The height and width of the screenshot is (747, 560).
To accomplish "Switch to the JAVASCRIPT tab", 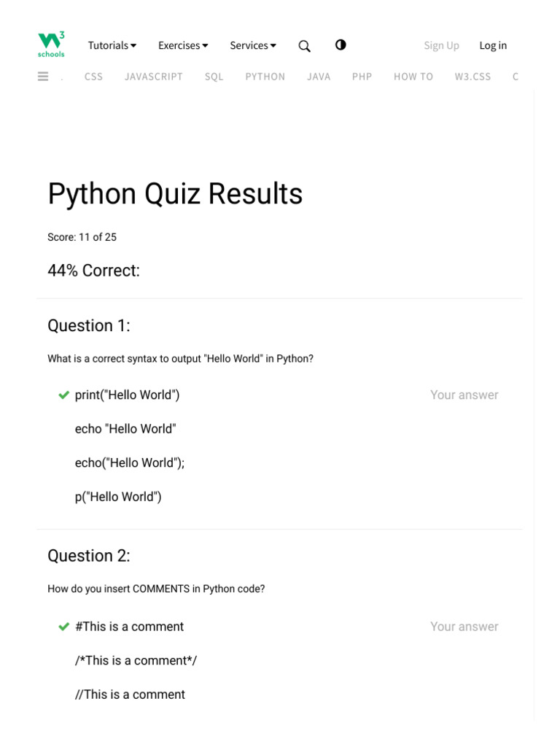I will click(x=154, y=77).
